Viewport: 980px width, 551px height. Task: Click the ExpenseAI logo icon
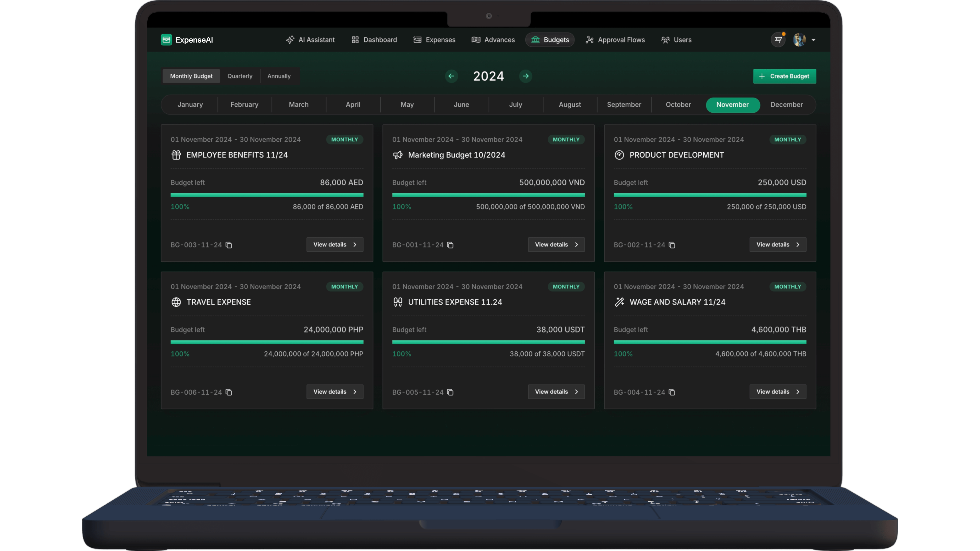tap(166, 39)
